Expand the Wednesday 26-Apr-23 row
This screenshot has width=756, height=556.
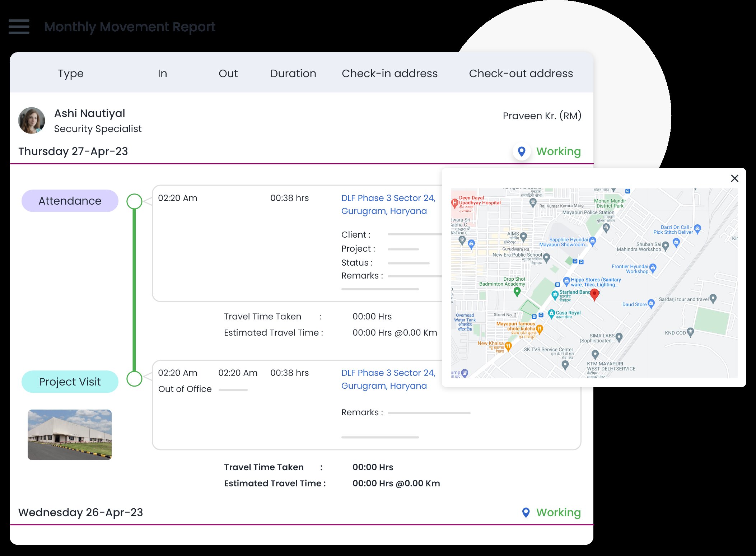81,513
